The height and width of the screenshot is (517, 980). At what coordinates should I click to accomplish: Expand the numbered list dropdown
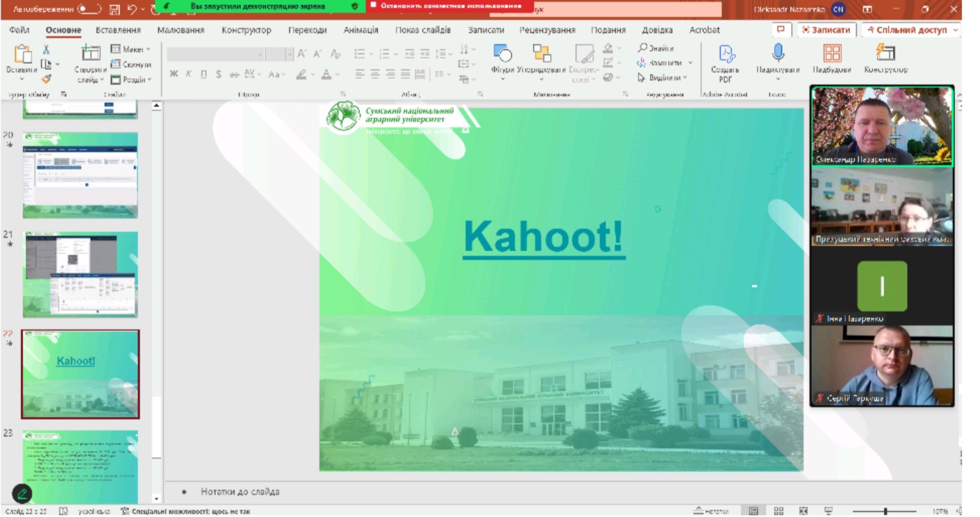click(396, 54)
